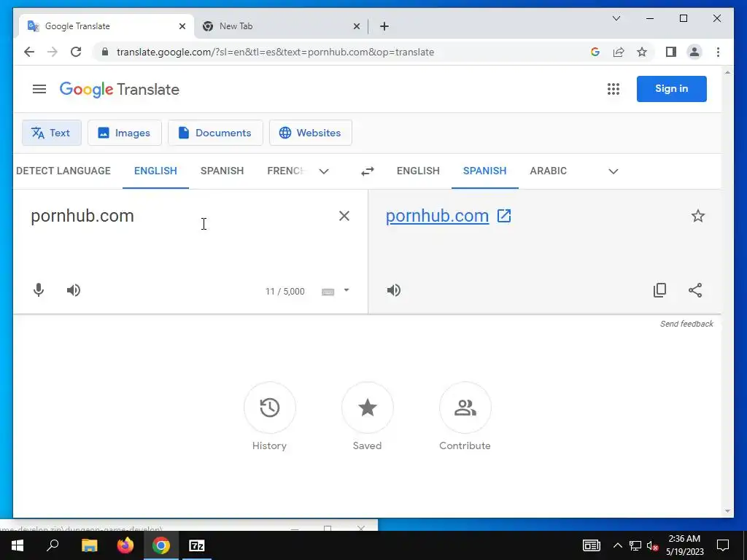Click the page vertical scrollbar

pos(727,292)
